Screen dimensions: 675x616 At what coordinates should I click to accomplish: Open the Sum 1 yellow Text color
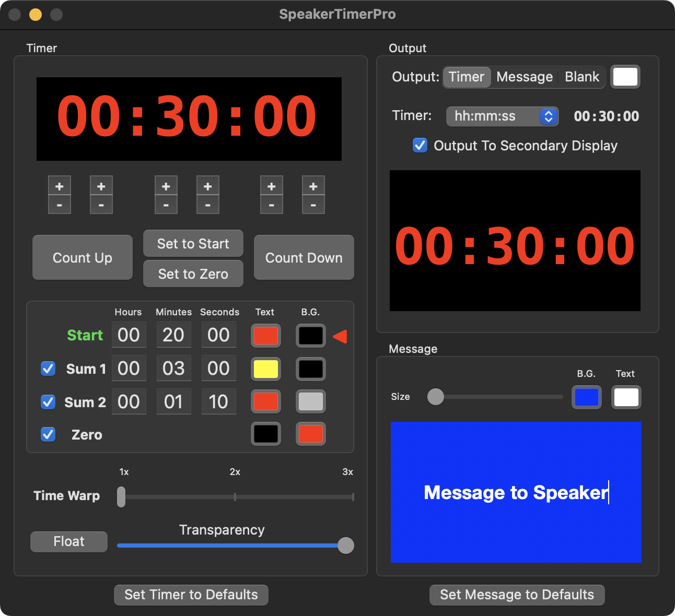pyautogui.click(x=266, y=369)
